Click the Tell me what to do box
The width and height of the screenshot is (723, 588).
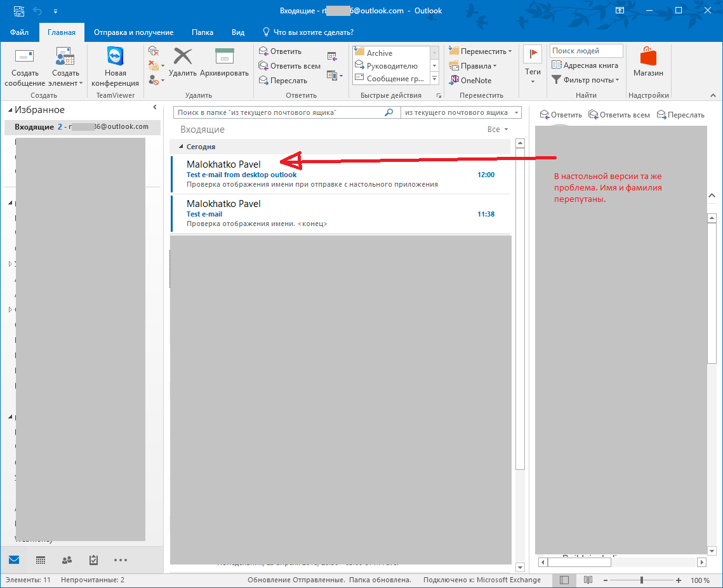click(308, 32)
